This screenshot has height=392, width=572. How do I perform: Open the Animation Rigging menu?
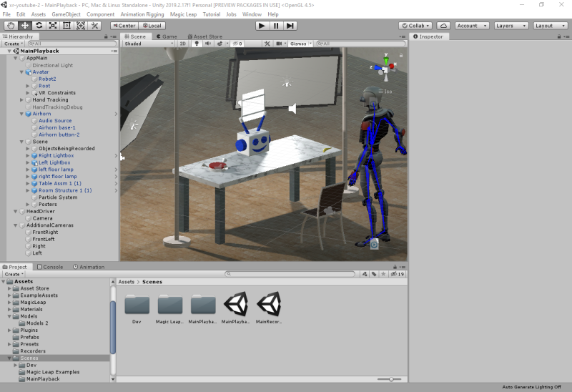point(142,14)
